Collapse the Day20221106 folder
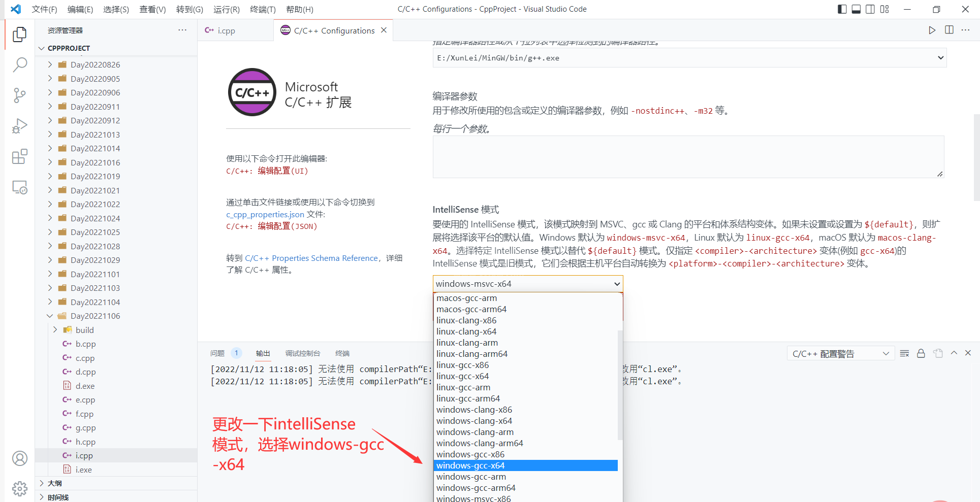 (x=50, y=316)
